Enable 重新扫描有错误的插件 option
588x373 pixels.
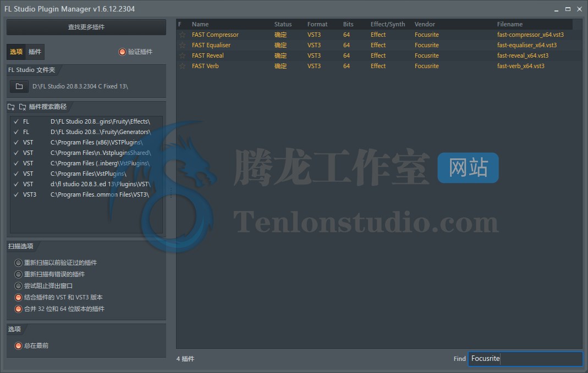18,275
